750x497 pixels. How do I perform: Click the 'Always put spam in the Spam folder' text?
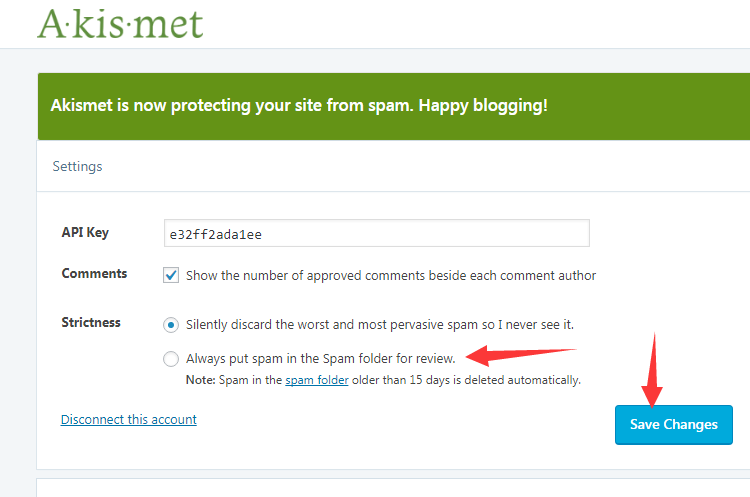[320, 359]
